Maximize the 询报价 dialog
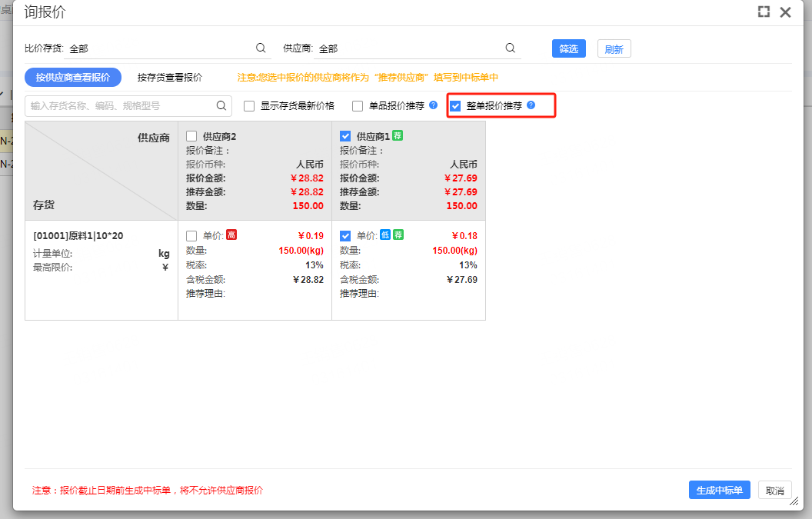The width and height of the screenshot is (812, 519). click(764, 12)
